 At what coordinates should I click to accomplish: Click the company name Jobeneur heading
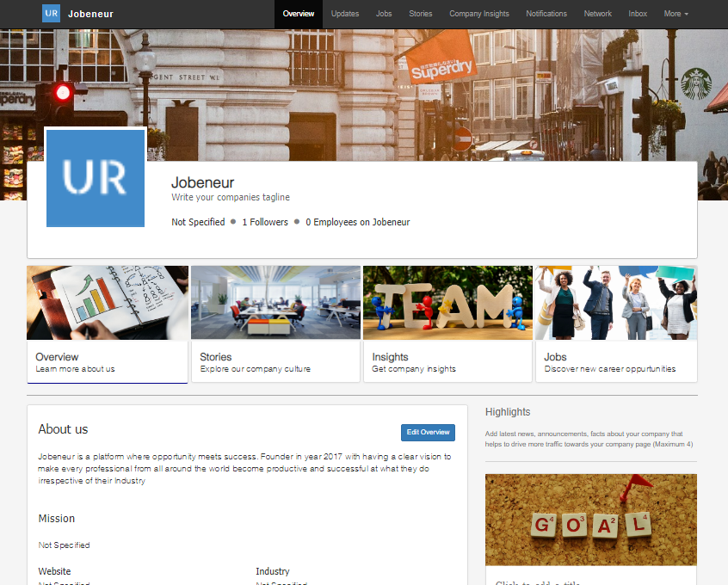coord(202,182)
